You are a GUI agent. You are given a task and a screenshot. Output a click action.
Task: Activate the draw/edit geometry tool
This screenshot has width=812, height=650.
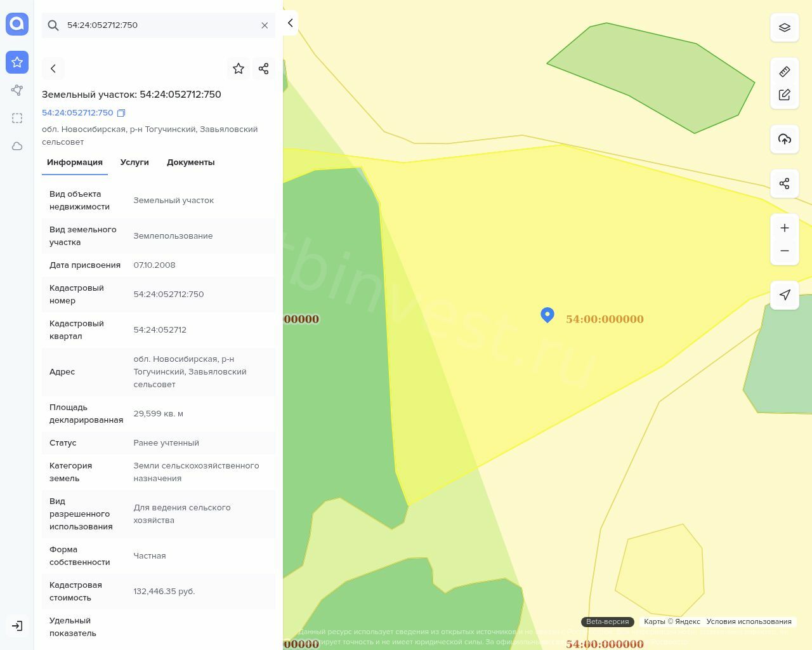click(785, 95)
